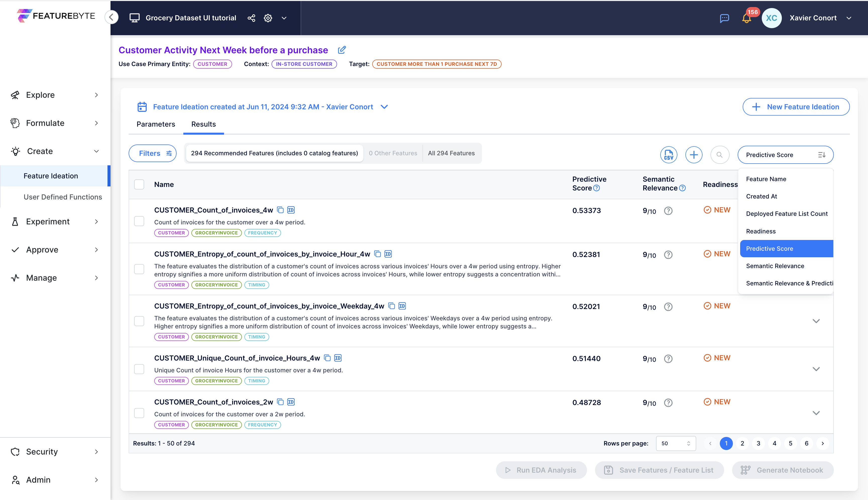Click New Feature Ideation button
Image resolution: width=868 pixels, height=500 pixels.
point(796,107)
